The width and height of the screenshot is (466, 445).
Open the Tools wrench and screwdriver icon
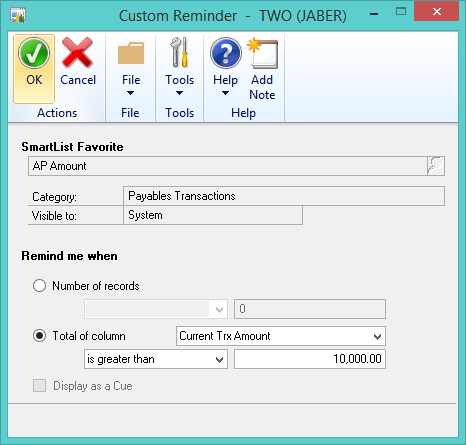(179, 52)
